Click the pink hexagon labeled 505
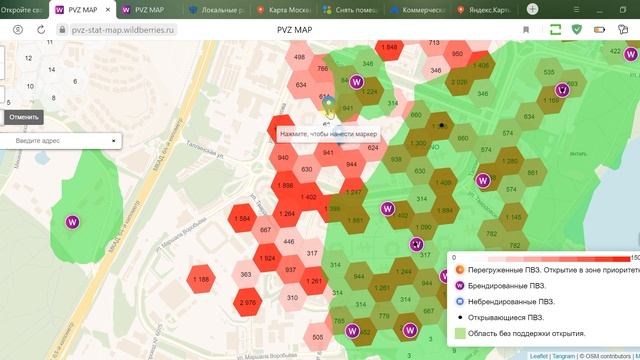The image size is (640, 360). tap(318, 337)
